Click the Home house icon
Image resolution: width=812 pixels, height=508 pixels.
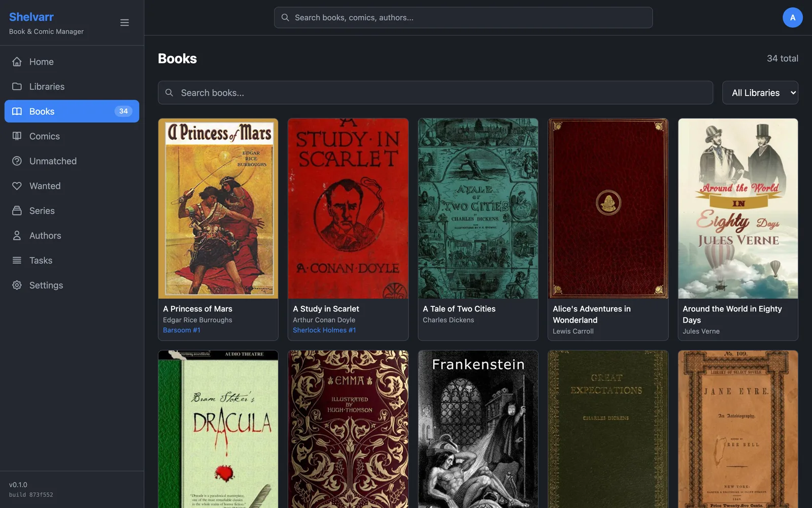click(x=17, y=61)
